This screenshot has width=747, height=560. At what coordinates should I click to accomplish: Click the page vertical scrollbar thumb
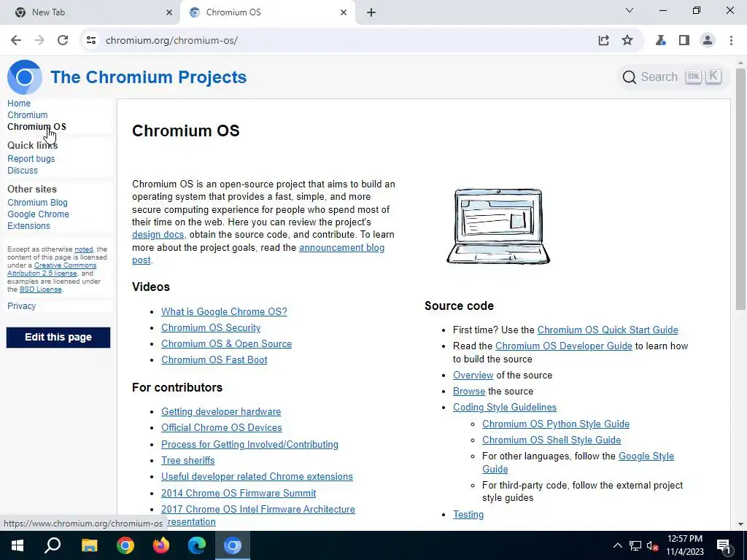point(740,189)
